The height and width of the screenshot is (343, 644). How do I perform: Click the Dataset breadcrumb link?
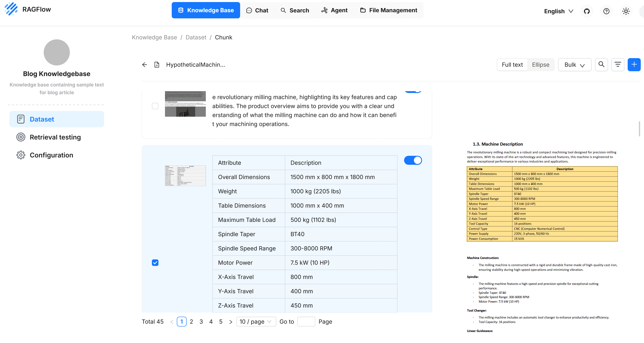[196, 37]
